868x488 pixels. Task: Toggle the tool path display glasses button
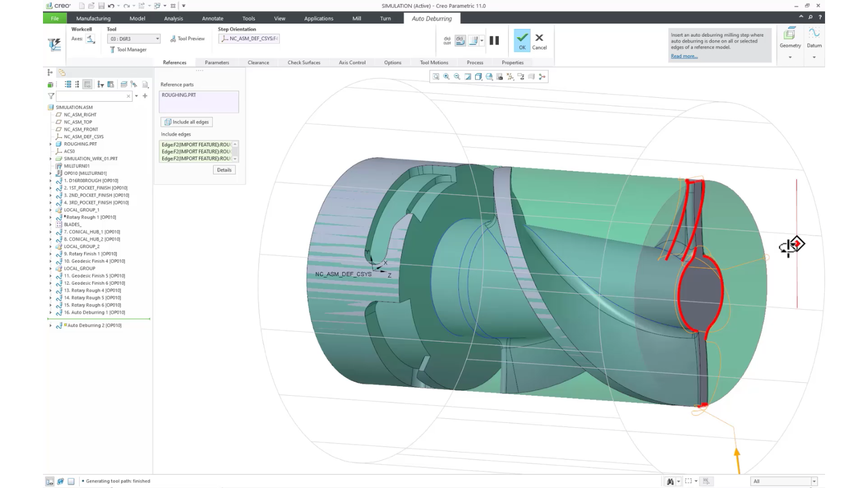(x=460, y=41)
